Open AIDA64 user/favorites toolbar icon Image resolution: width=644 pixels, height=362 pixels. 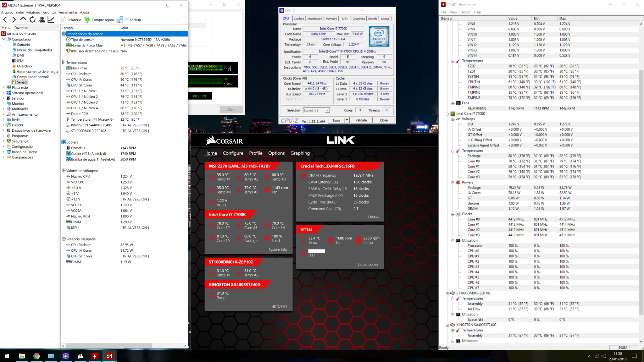click(42, 20)
